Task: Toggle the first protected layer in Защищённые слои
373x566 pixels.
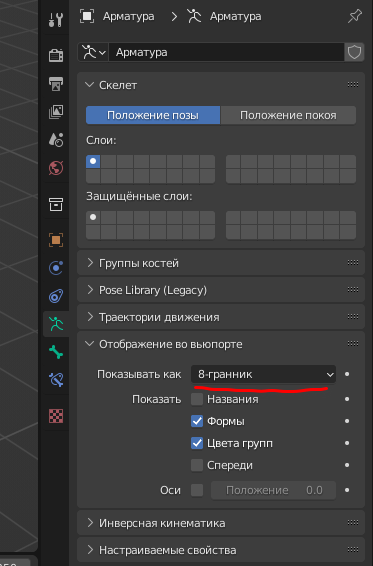Action: tap(93, 217)
